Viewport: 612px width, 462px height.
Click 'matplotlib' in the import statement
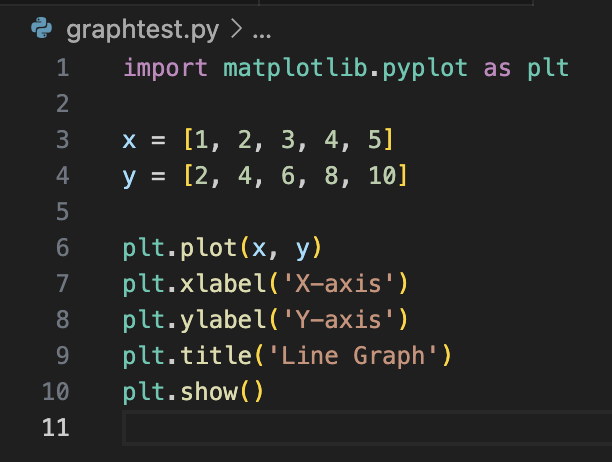pos(295,68)
